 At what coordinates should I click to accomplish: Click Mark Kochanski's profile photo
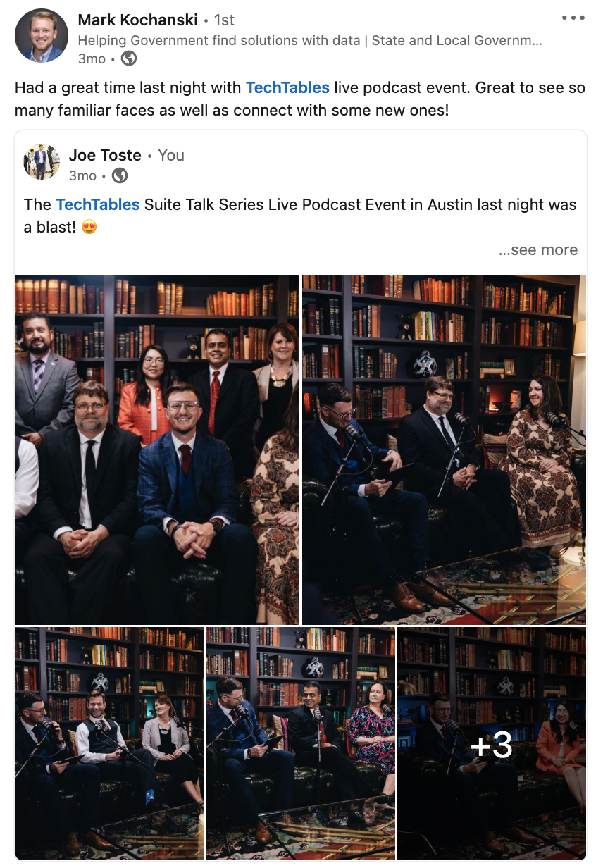(x=42, y=36)
